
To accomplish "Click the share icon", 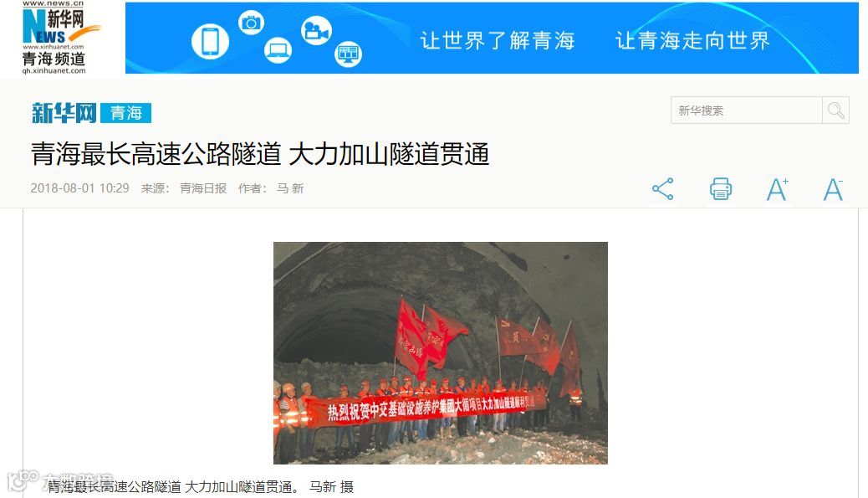I will click(662, 189).
